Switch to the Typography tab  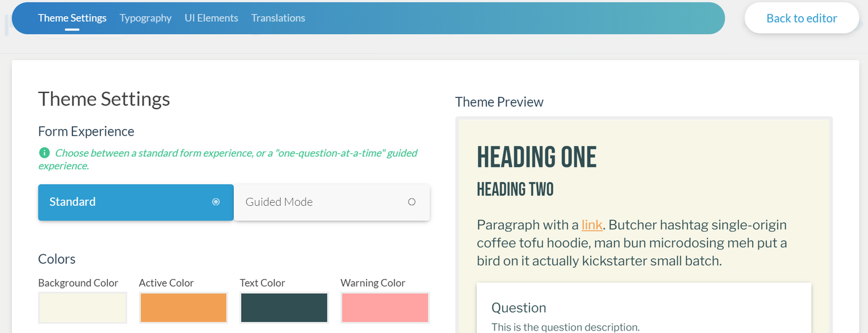pyautogui.click(x=146, y=18)
